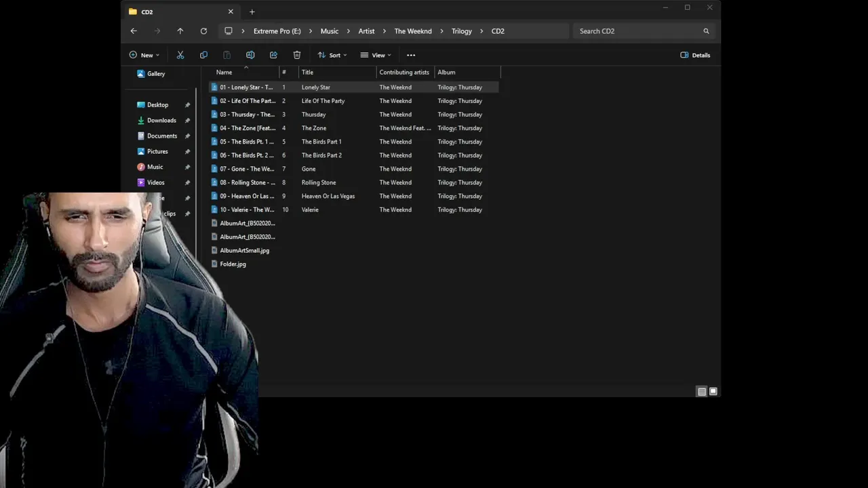Viewport: 868px width, 488px height.
Task: Click the search magnifier icon
Action: point(706,31)
